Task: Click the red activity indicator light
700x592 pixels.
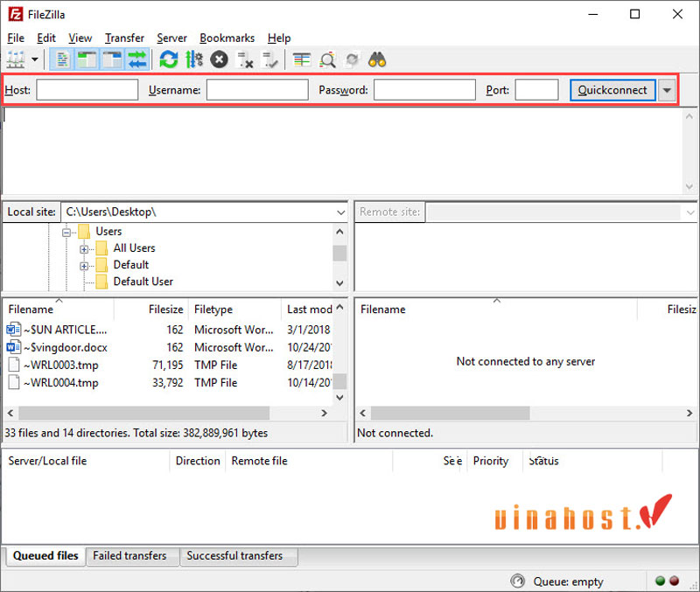Action: tap(674, 581)
